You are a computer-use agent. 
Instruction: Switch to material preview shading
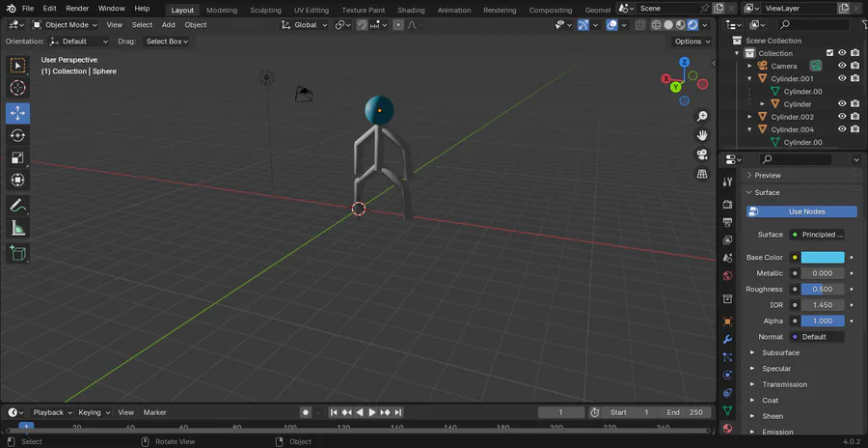pyautogui.click(x=681, y=25)
